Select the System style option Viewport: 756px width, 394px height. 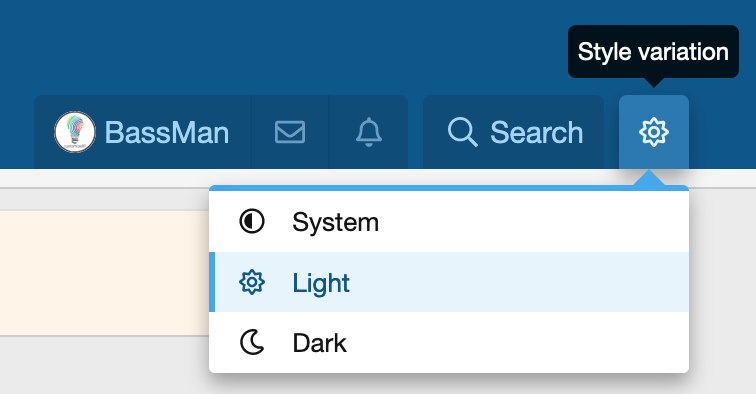point(449,222)
